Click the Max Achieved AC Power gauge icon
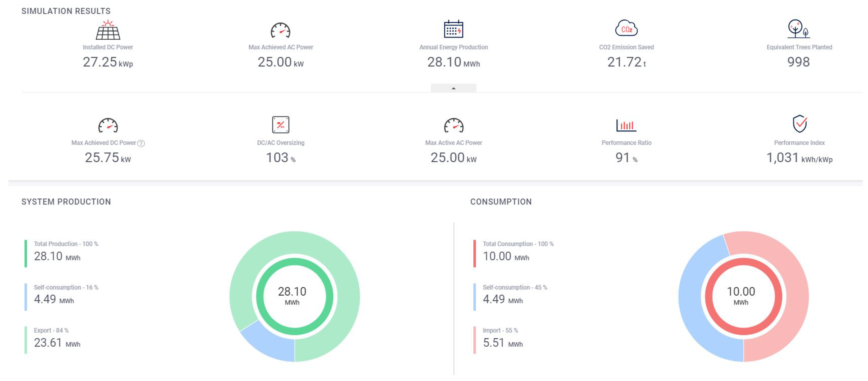This screenshot has height=381, width=868. click(280, 31)
